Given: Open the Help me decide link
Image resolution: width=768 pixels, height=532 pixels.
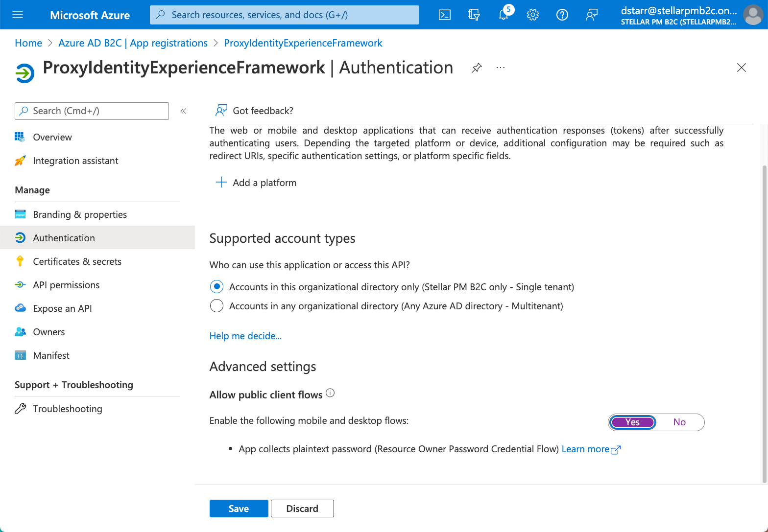Looking at the screenshot, I should (x=245, y=336).
